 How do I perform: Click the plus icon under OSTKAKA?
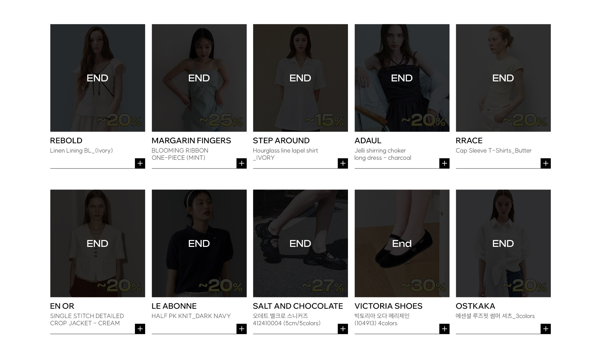point(546,329)
